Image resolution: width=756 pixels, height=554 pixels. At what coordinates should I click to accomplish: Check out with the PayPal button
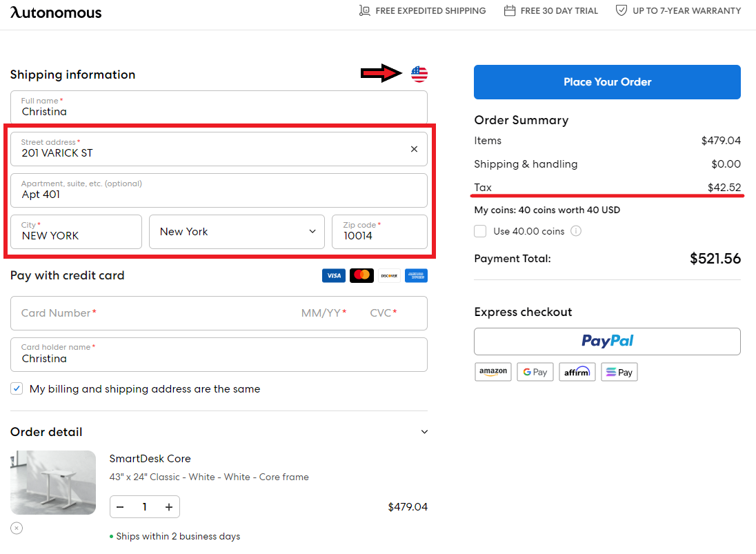pyautogui.click(x=607, y=341)
